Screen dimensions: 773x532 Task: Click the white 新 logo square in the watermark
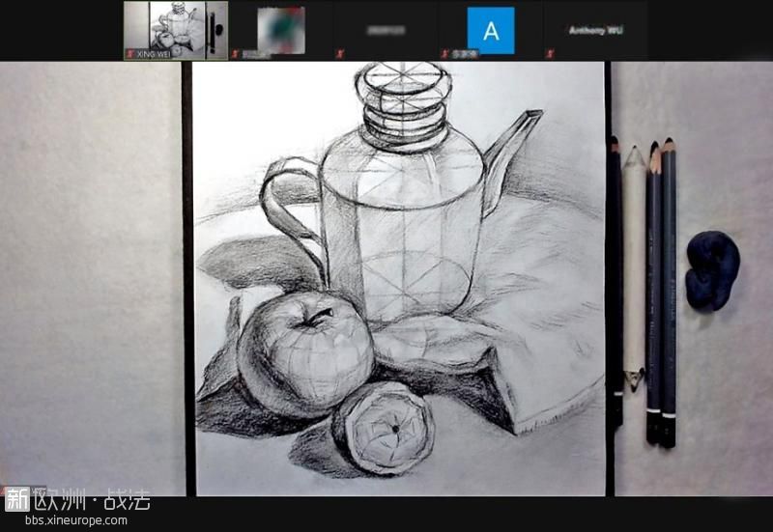tap(17, 499)
